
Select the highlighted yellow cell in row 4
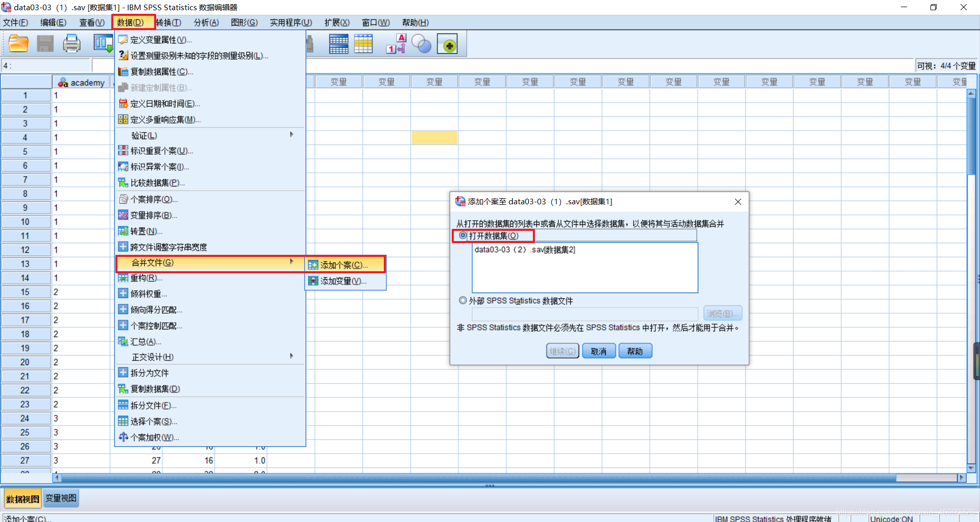(x=434, y=137)
